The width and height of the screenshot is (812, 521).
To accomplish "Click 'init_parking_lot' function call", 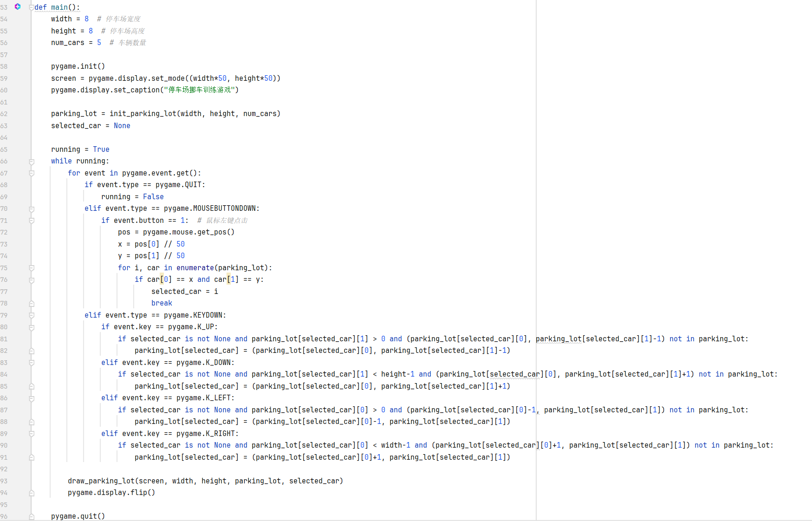I will point(143,114).
